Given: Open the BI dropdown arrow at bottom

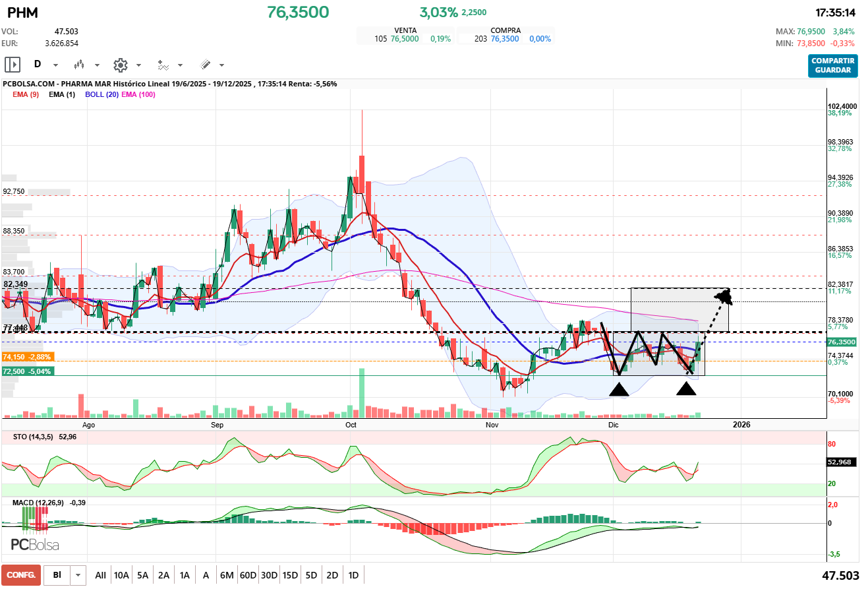Looking at the screenshot, I should point(78,575).
